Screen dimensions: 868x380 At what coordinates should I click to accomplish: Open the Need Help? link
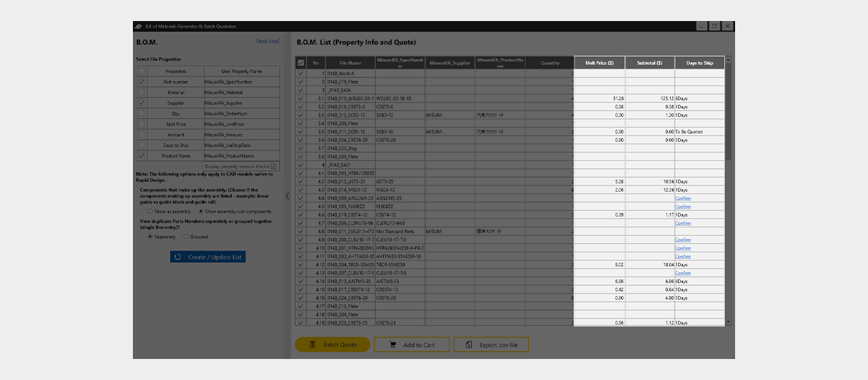[x=268, y=41]
